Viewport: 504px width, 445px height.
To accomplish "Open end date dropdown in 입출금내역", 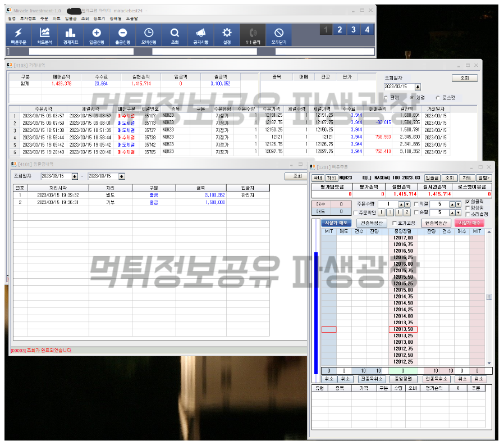I will (x=123, y=176).
